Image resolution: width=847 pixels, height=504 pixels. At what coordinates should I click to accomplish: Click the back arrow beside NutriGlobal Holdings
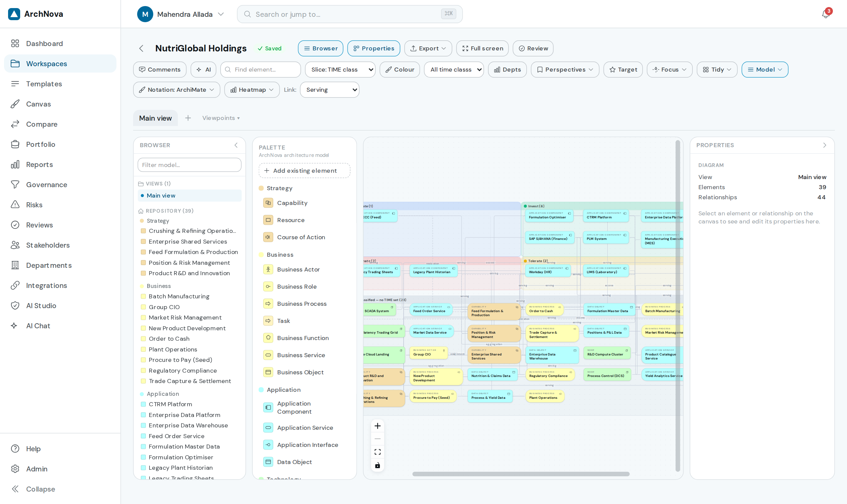point(142,49)
